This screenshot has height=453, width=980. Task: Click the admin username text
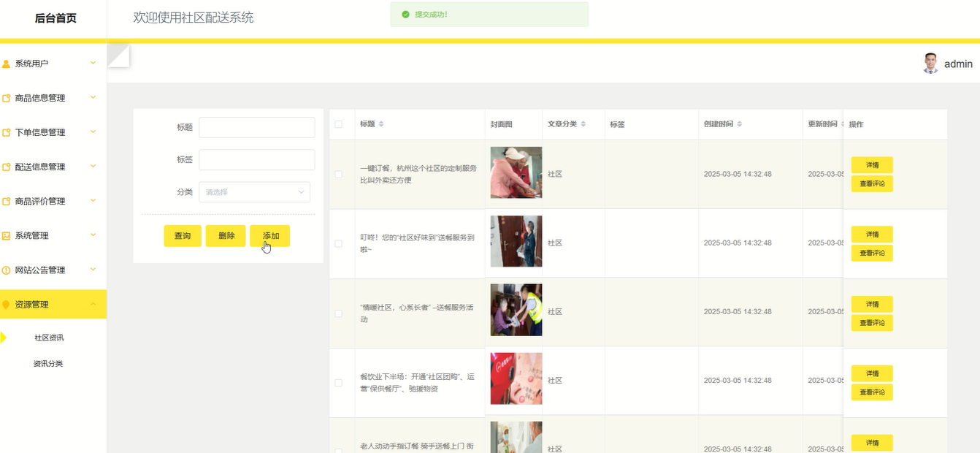(958, 64)
